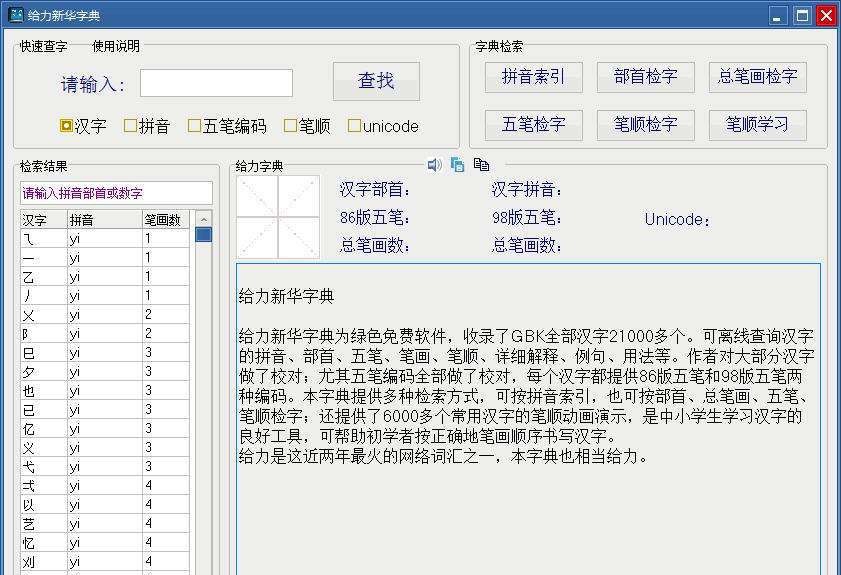Select the 一 row in results

coord(105,257)
